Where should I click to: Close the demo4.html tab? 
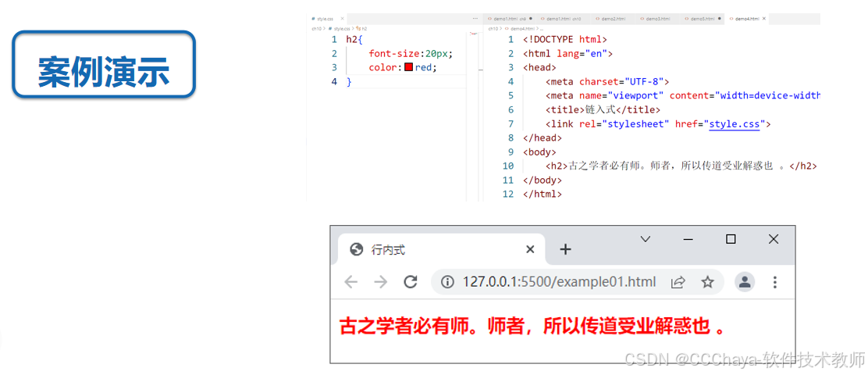point(764,19)
